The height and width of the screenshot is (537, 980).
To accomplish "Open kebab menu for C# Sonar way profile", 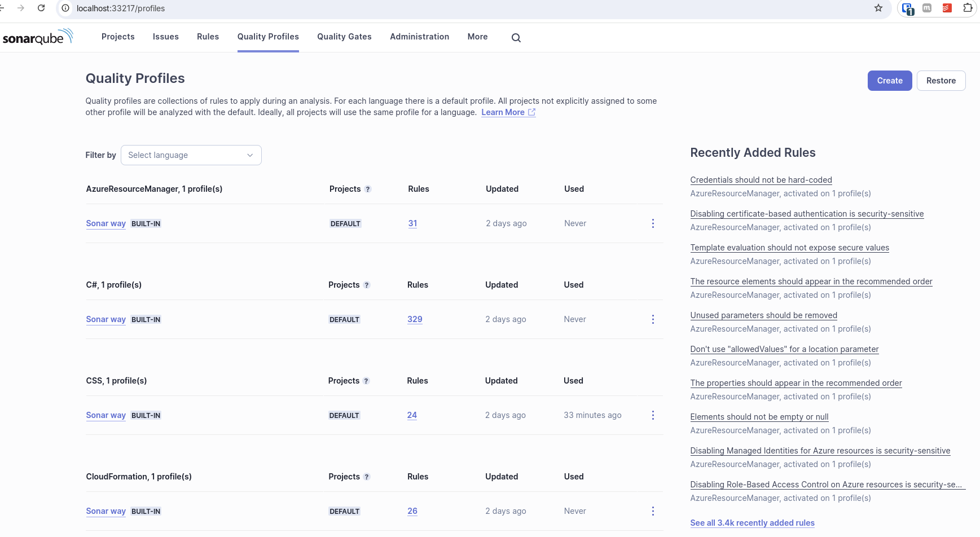I will click(653, 319).
